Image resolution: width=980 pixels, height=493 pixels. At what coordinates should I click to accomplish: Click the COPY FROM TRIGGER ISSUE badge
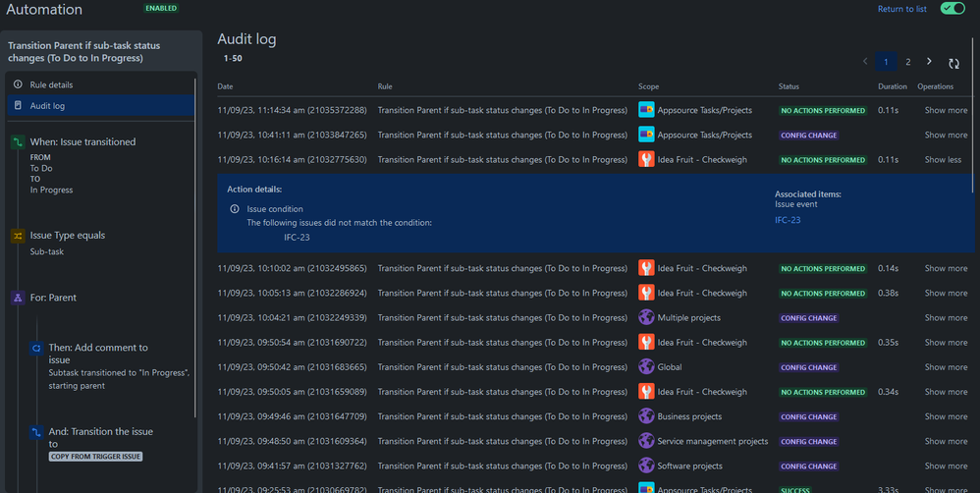95,456
